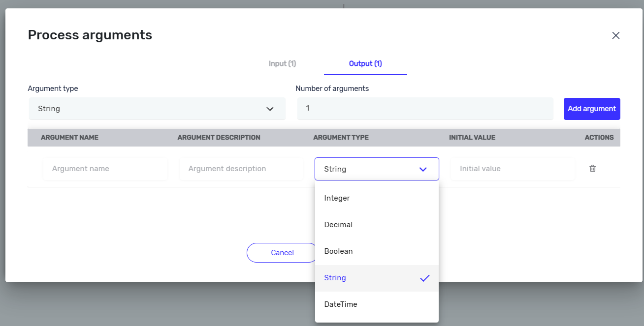Focus the Initial value input
644x326 pixels.
pyautogui.click(x=512, y=169)
